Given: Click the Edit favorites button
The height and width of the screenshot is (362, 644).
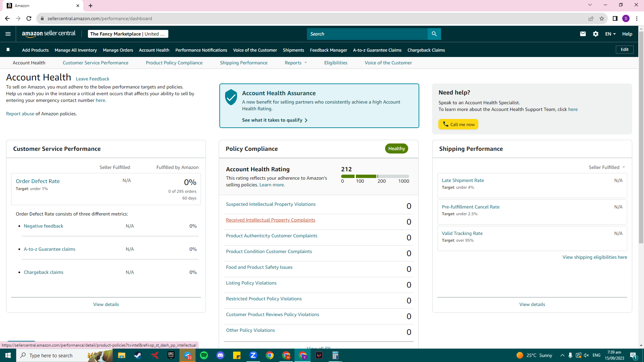Looking at the screenshot, I should 625,50.
